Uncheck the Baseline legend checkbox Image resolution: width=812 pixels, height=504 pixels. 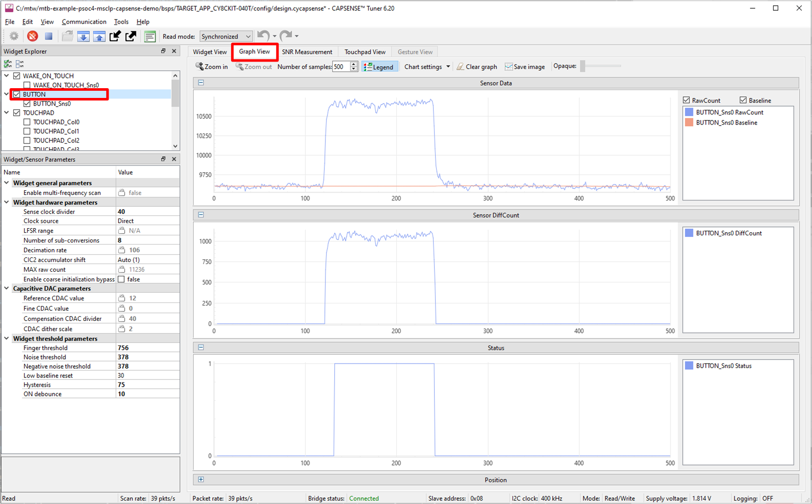[743, 100]
